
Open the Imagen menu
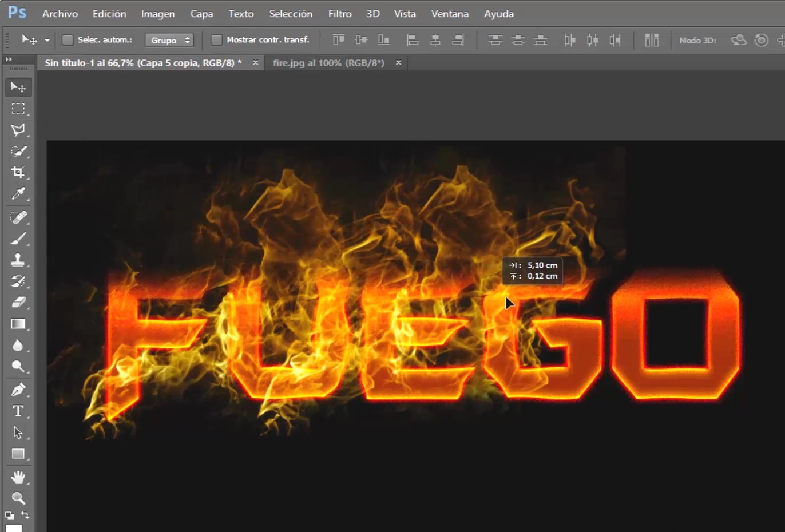158,14
